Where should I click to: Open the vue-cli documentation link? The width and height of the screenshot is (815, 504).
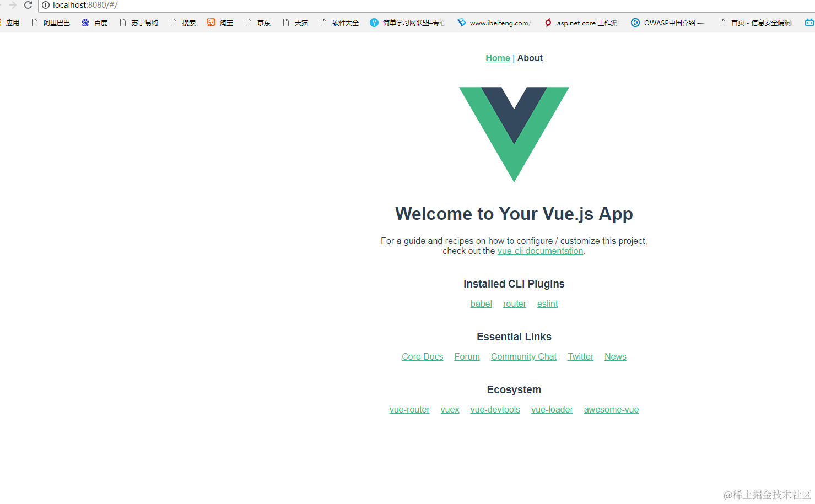point(540,251)
